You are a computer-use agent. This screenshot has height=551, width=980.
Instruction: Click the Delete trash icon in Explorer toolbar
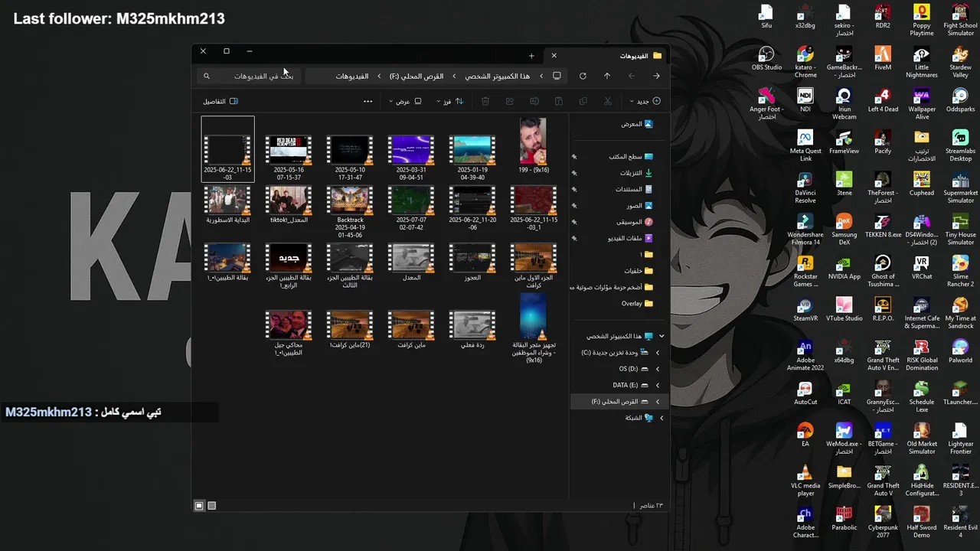point(485,101)
